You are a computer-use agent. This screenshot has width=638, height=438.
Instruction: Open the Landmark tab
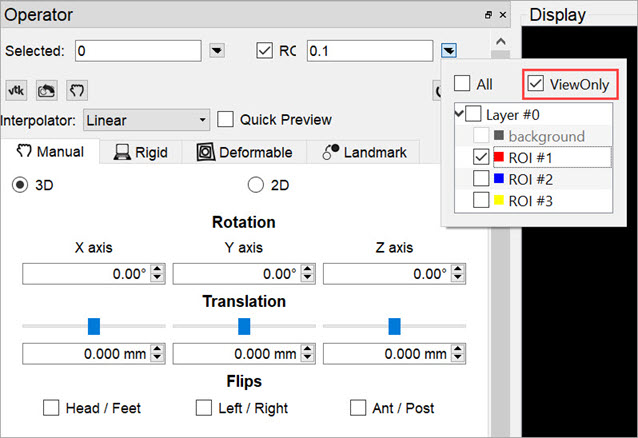[x=364, y=153]
